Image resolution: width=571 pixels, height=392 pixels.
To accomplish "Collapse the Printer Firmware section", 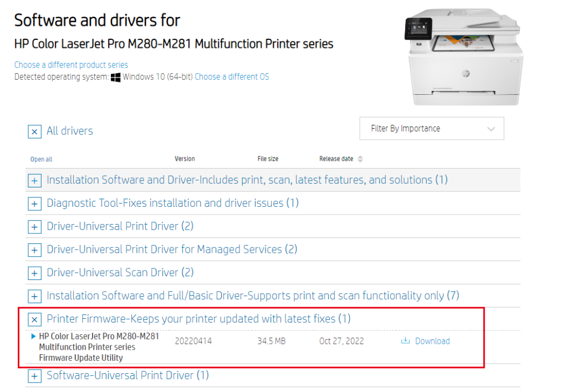I will 34,319.
